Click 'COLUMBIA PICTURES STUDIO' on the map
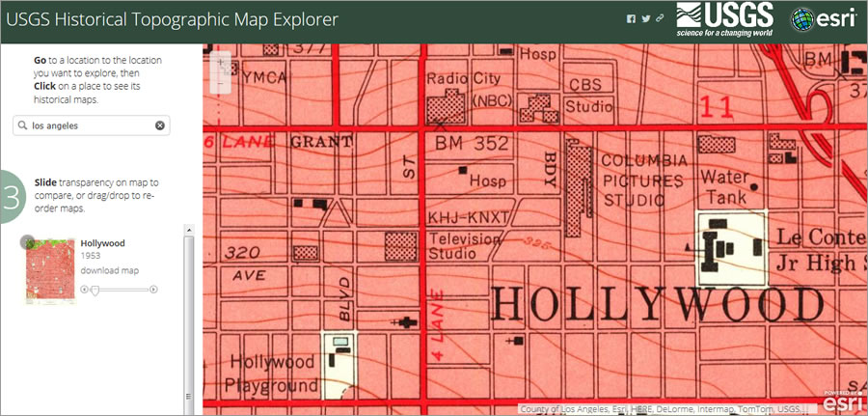The width and height of the screenshot is (868, 416). pyautogui.click(x=644, y=180)
